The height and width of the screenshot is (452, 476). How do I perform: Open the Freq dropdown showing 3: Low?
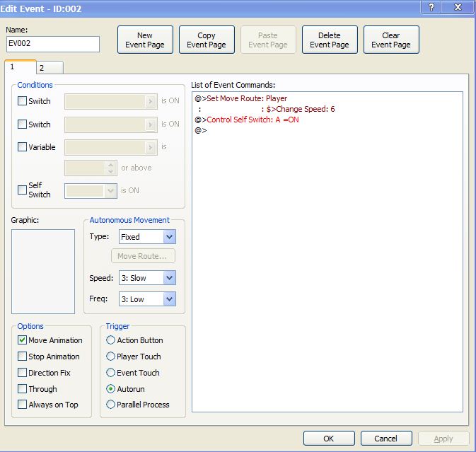click(147, 299)
